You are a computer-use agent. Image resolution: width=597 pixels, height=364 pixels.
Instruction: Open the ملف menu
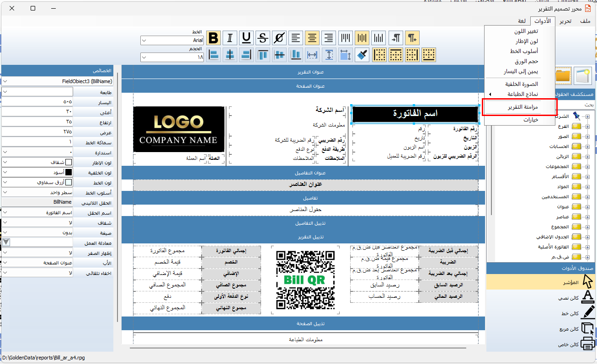point(585,21)
